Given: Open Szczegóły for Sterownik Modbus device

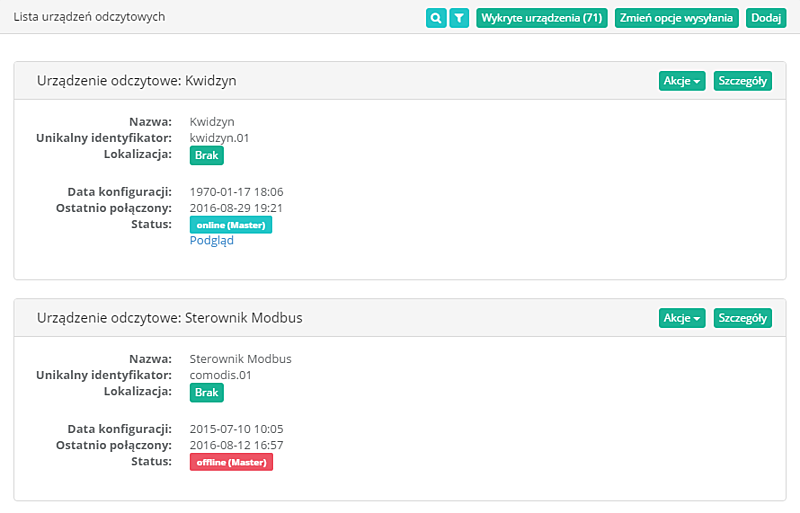Looking at the screenshot, I should click(x=742, y=318).
